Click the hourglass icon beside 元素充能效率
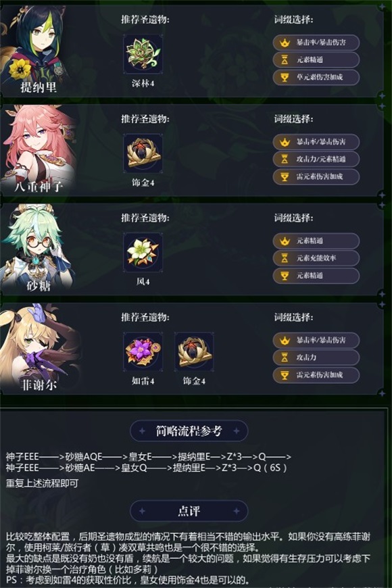The image size is (392, 588). pyautogui.click(x=285, y=258)
